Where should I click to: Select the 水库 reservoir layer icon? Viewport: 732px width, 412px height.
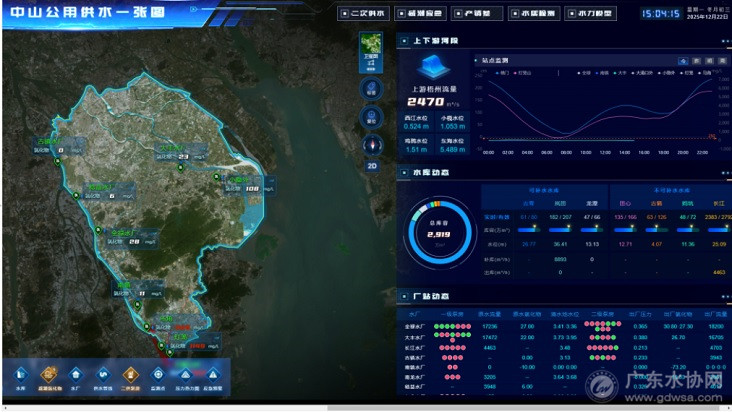point(21,374)
